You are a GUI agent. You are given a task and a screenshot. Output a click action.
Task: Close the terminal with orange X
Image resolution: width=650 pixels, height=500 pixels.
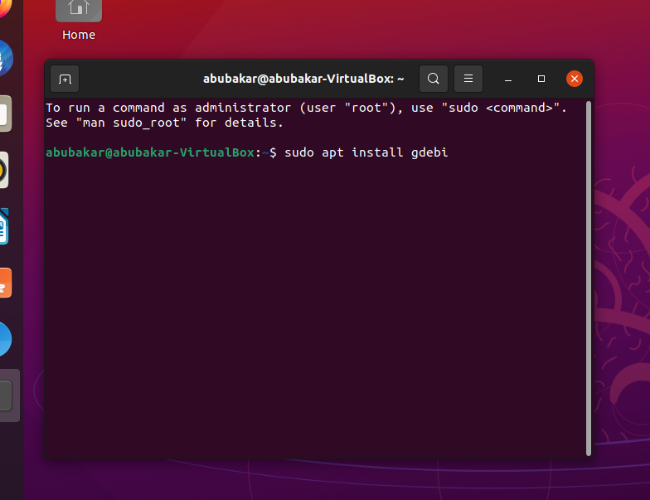point(574,79)
